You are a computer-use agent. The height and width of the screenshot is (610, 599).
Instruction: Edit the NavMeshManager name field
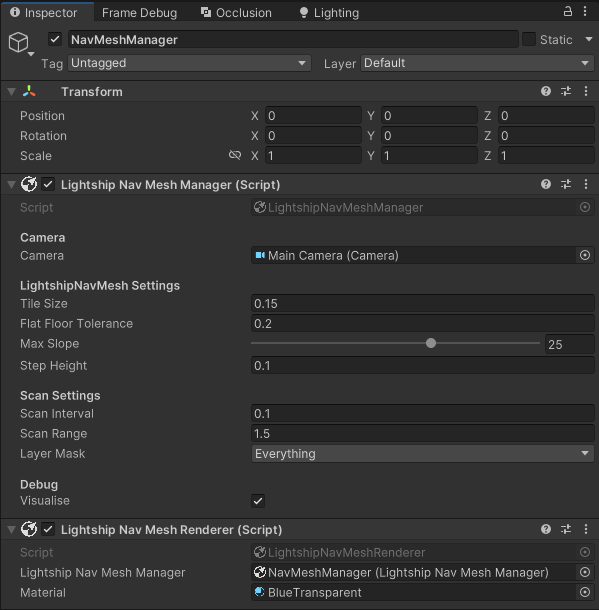click(x=293, y=39)
